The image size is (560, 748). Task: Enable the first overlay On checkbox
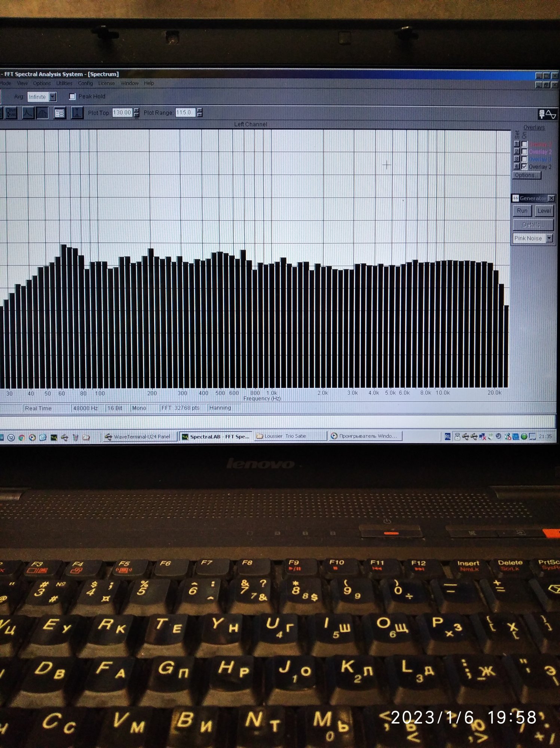tap(524, 144)
